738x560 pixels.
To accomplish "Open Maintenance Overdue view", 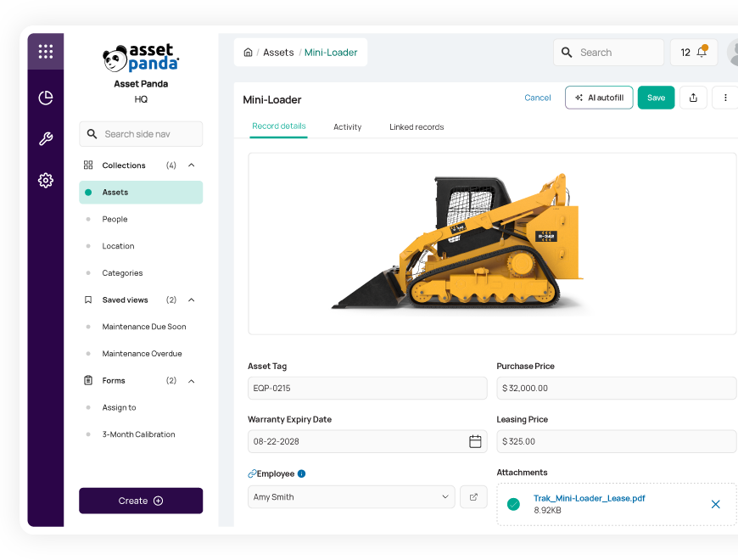I will coord(141,354).
